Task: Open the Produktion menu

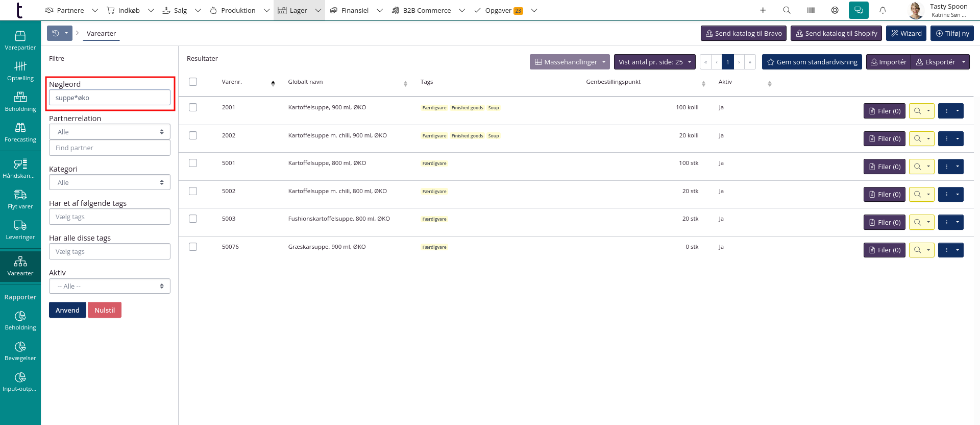Action: click(x=238, y=10)
